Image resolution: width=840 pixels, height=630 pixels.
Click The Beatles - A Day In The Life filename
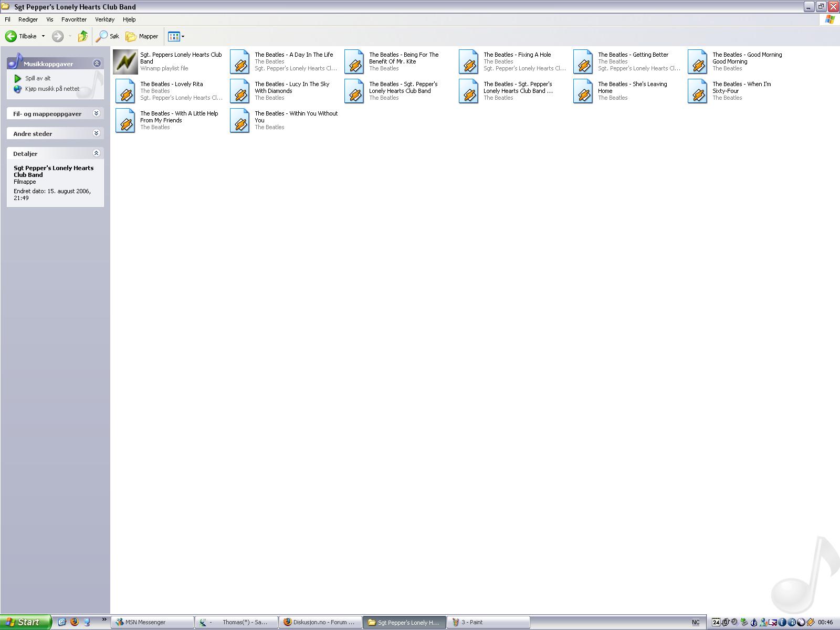point(294,55)
